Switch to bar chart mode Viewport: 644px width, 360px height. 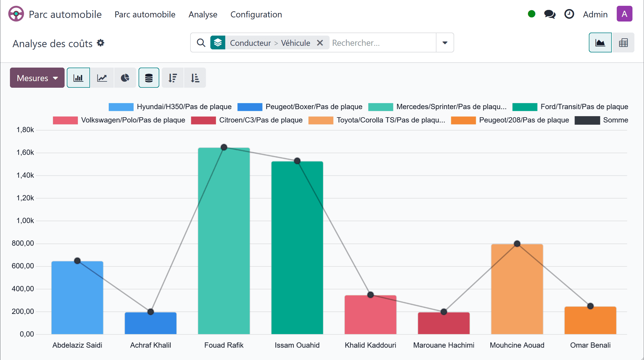[x=78, y=78]
